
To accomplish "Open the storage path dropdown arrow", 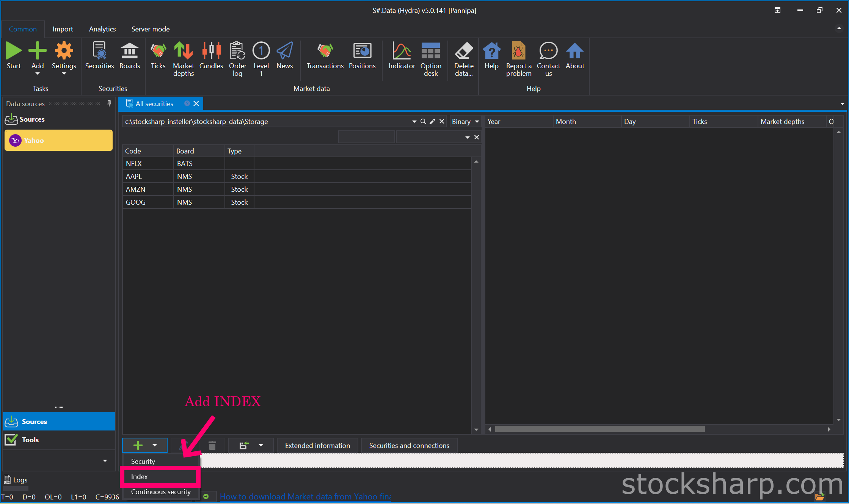I will click(x=414, y=121).
